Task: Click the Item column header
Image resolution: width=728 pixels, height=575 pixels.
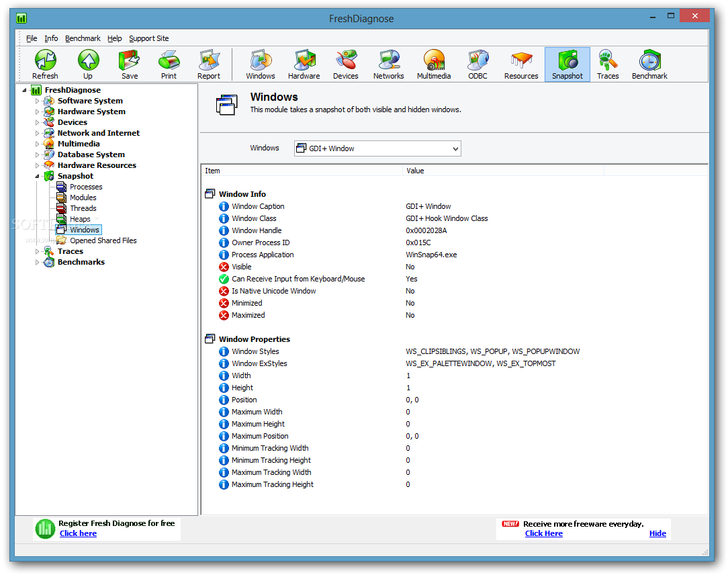Action: point(302,171)
